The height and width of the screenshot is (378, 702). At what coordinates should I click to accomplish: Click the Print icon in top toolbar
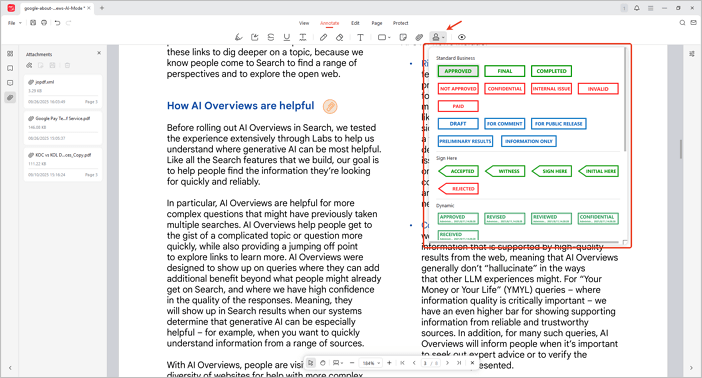click(x=44, y=23)
